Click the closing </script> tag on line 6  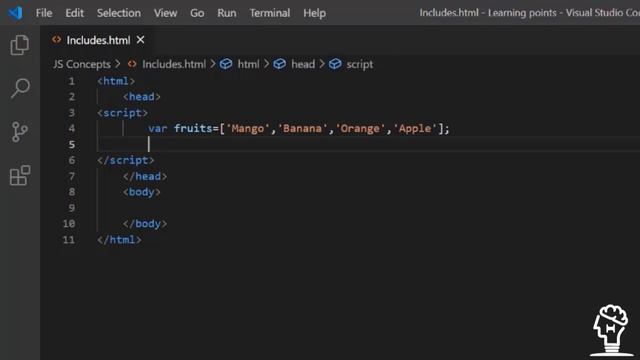pyautogui.click(x=126, y=160)
